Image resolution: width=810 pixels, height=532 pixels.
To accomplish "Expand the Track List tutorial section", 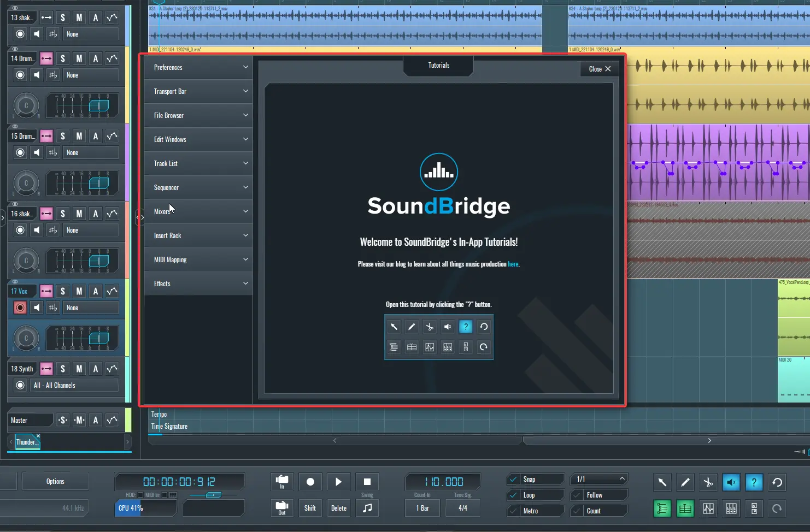I will (198, 163).
